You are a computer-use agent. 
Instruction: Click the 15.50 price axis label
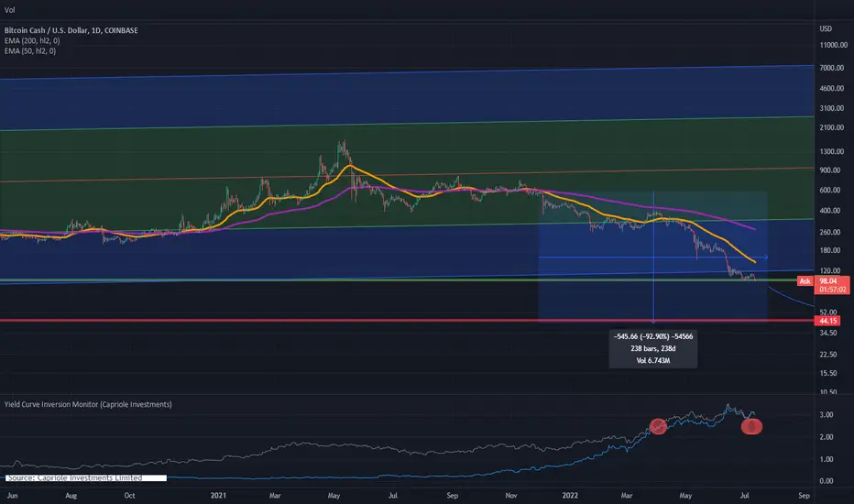coord(828,373)
